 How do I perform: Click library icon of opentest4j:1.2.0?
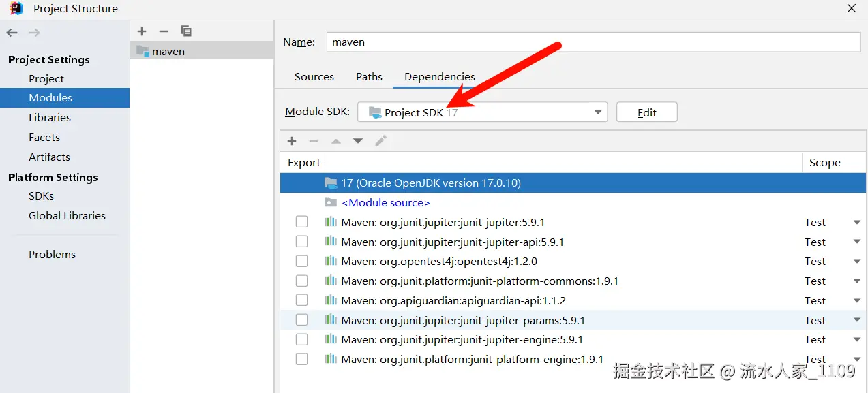click(331, 261)
